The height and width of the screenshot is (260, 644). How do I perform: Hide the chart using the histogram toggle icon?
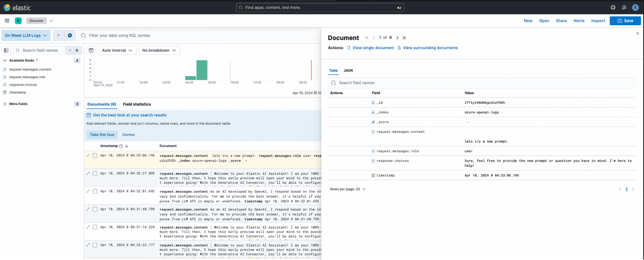point(91,51)
